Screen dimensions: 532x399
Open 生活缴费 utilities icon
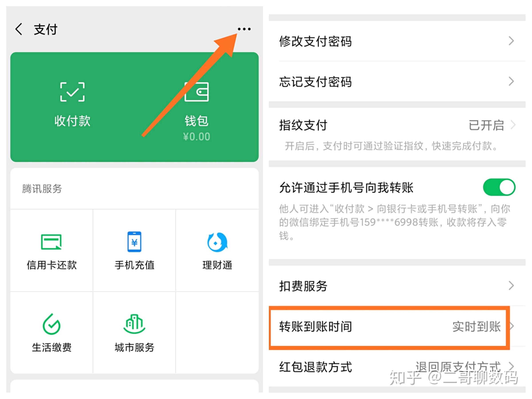pyautogui.click(x=51, y=324)
